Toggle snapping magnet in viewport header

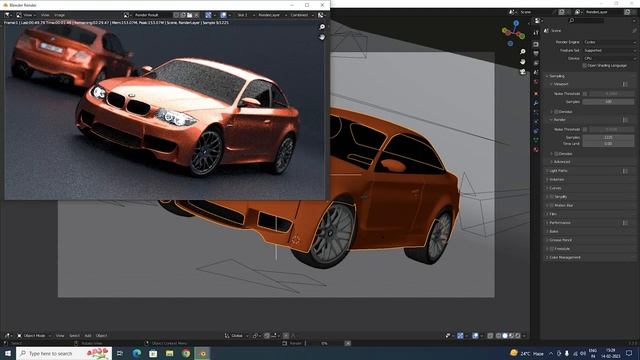tap(267, 336)
